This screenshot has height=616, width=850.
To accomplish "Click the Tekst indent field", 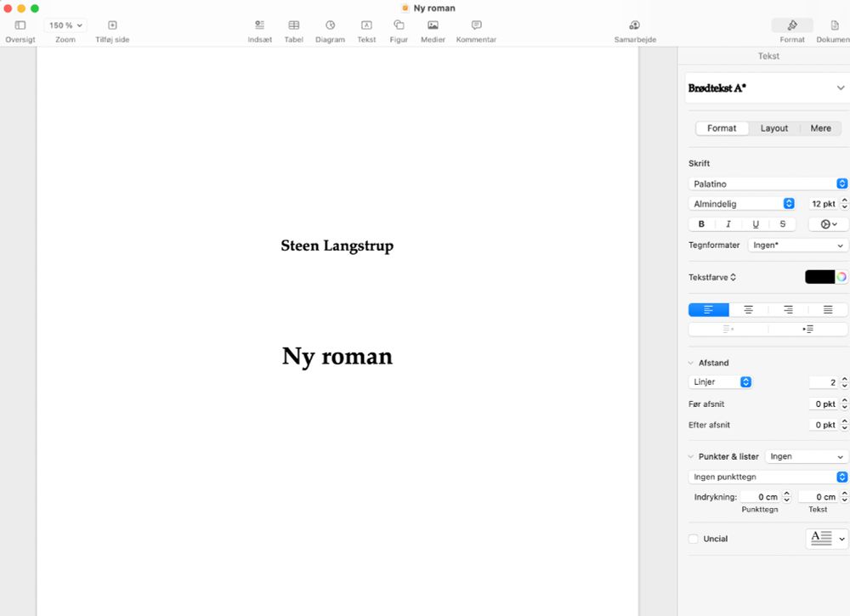I will tap(818, 497).
